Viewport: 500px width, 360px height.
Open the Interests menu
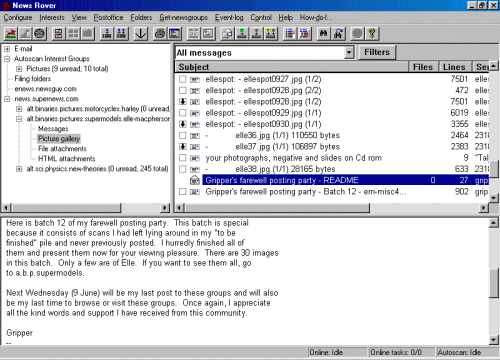[x=52, y=18]
